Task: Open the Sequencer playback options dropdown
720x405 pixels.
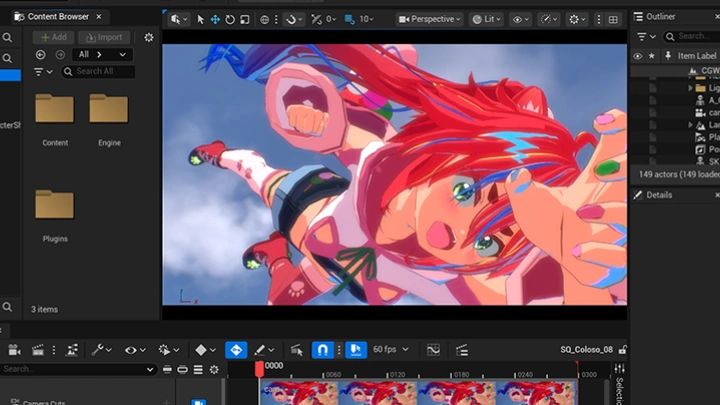Action: pos(168,350)
